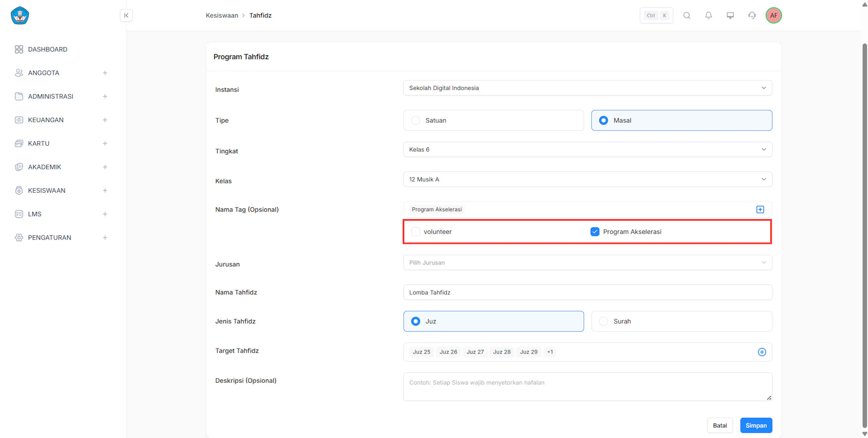Uncheck the Program Akselerasi checkbox
Screen dimensions: 868x438
(594, 232)
